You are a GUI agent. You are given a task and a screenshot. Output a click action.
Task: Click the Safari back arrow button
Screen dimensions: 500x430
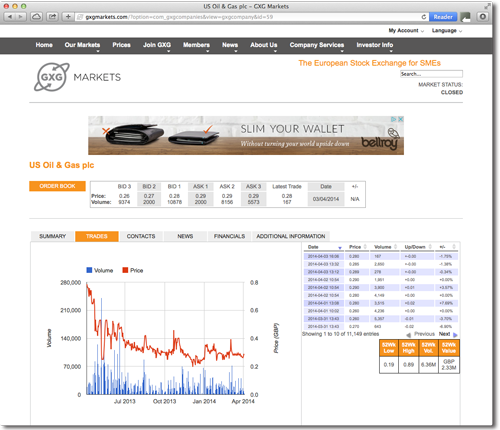(x=10, y=17)
